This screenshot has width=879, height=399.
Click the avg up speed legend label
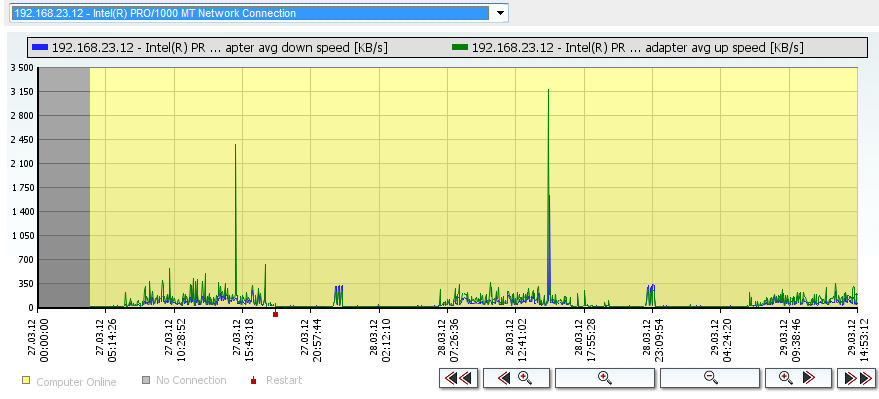tap(638, 48)
